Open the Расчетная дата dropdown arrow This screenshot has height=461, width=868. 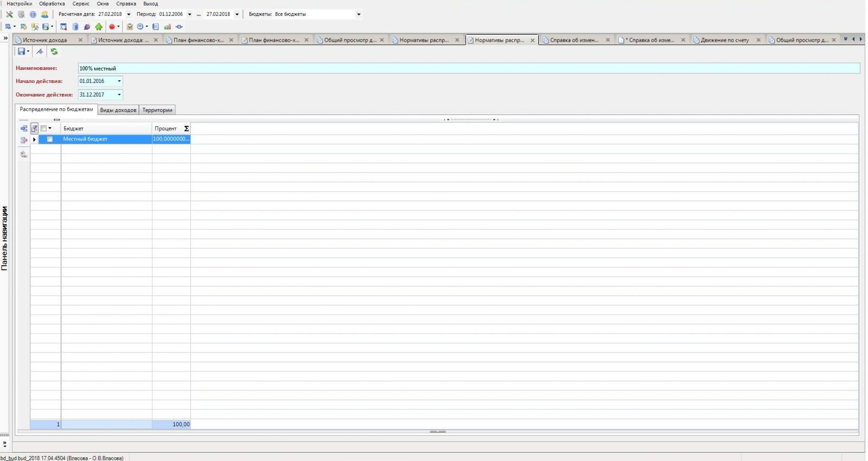129,14
